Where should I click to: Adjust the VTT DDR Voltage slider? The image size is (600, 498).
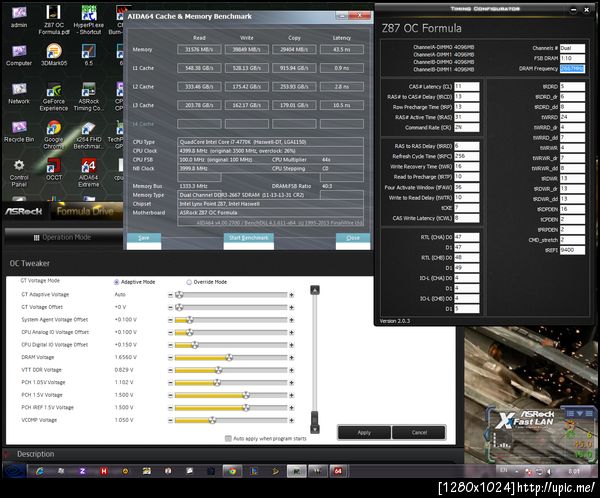tap(218, 370)
